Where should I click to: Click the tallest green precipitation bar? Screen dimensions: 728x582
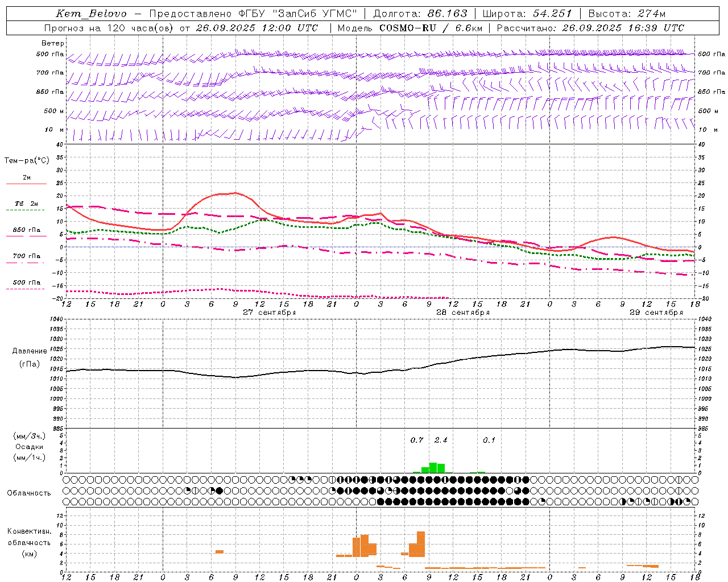[433, 468]
